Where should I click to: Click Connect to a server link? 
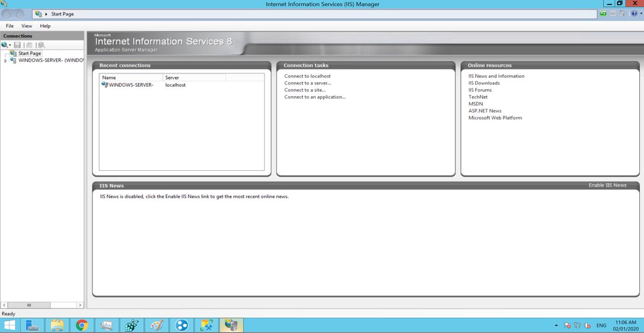click(308, 83)
